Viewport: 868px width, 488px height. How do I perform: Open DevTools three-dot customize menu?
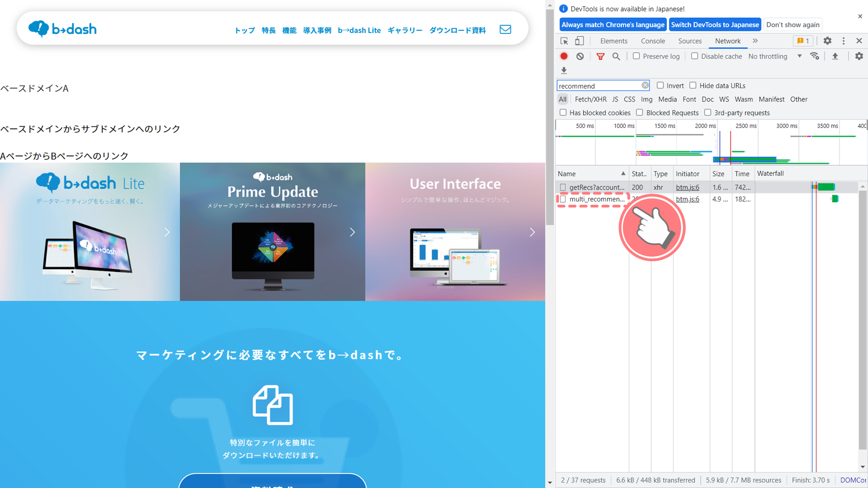click(x=844, y=41)
